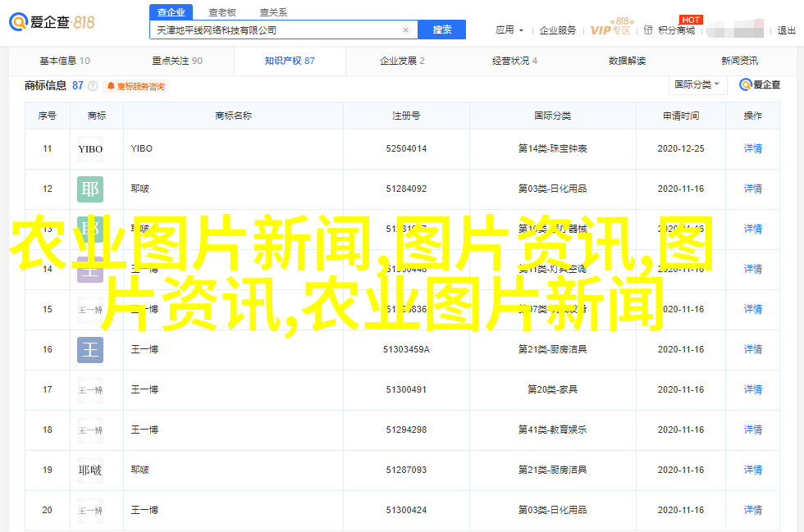Open the 重点关注 90 tab
804x532 pixels.
pos(177,61)
